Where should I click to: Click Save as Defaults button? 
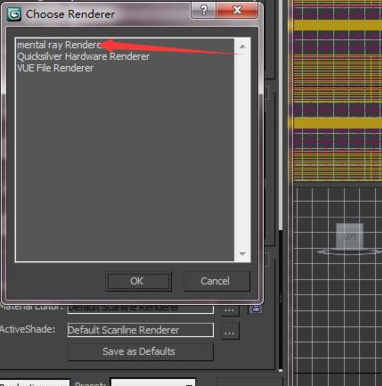click(140, 351)
